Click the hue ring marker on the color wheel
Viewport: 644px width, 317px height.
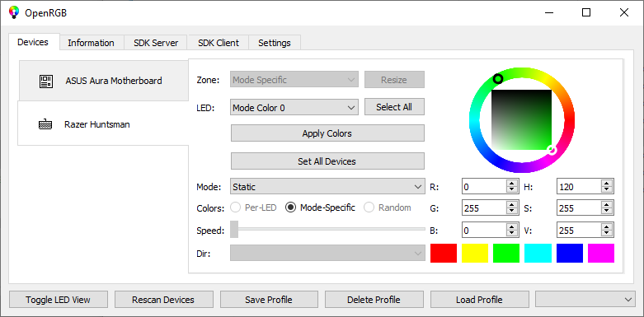point(498,79)
